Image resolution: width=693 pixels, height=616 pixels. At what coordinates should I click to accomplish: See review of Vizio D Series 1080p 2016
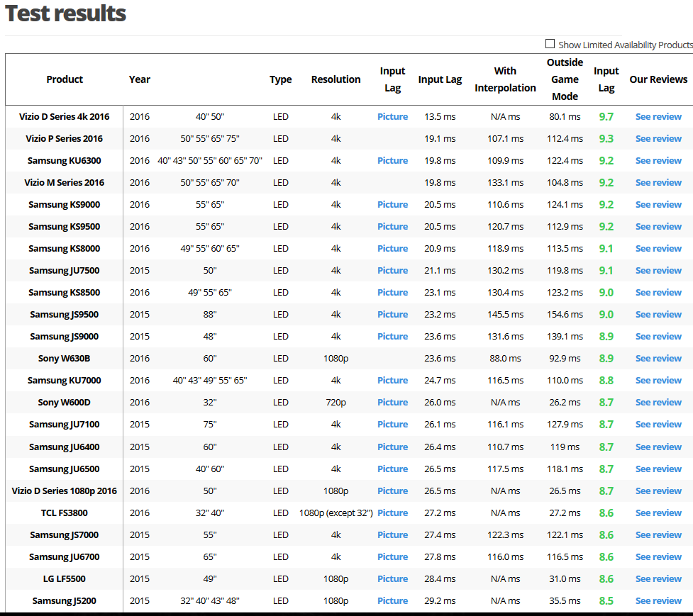pos(658,491)
